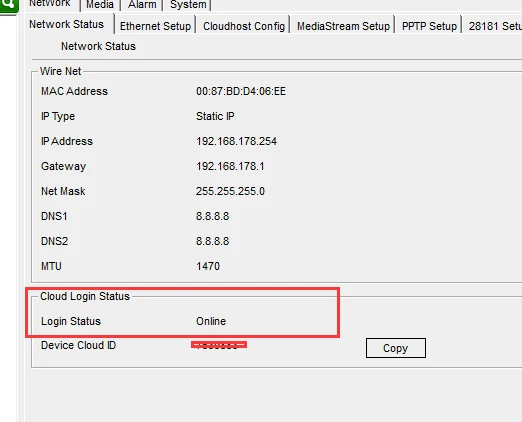The height and width of the screenshot is (422, 522).
Task: Switch to the Media tab
Action: coord(100,5)
